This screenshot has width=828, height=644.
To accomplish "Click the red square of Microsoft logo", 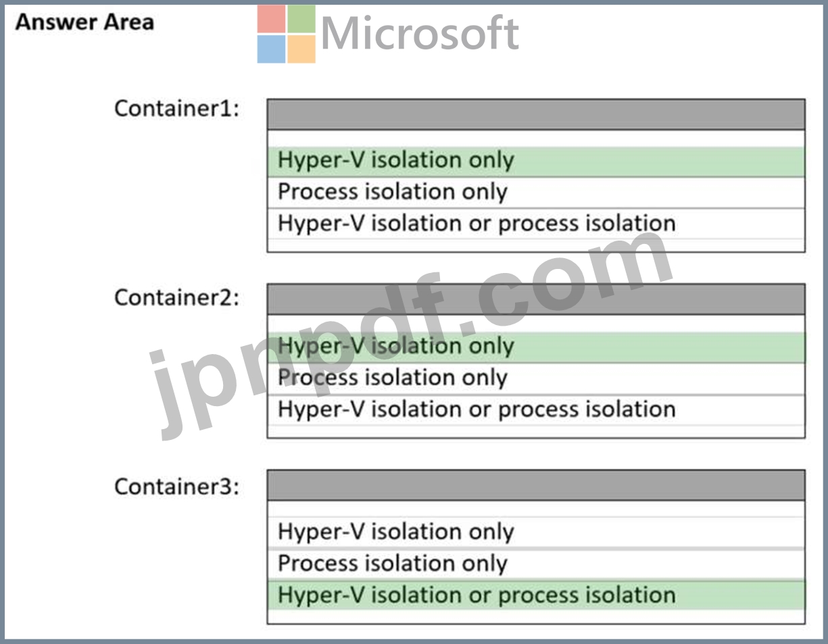I will pyautogui.click(x=271, y=19).
